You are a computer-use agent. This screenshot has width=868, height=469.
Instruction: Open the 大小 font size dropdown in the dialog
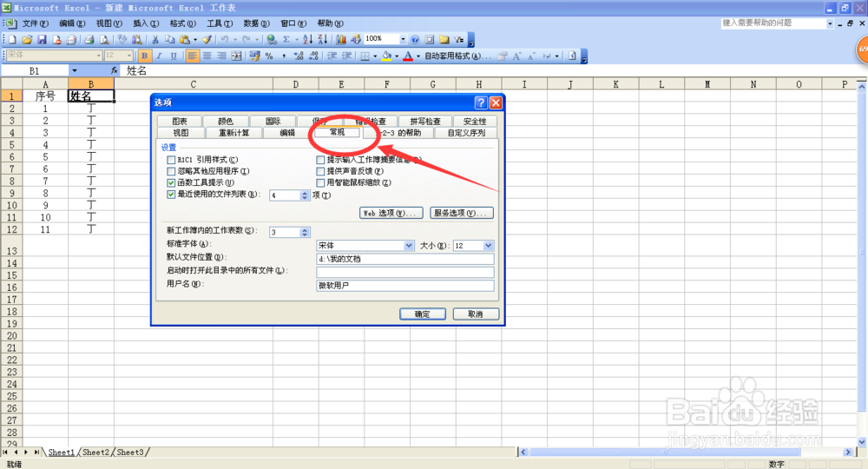(488, 245)
